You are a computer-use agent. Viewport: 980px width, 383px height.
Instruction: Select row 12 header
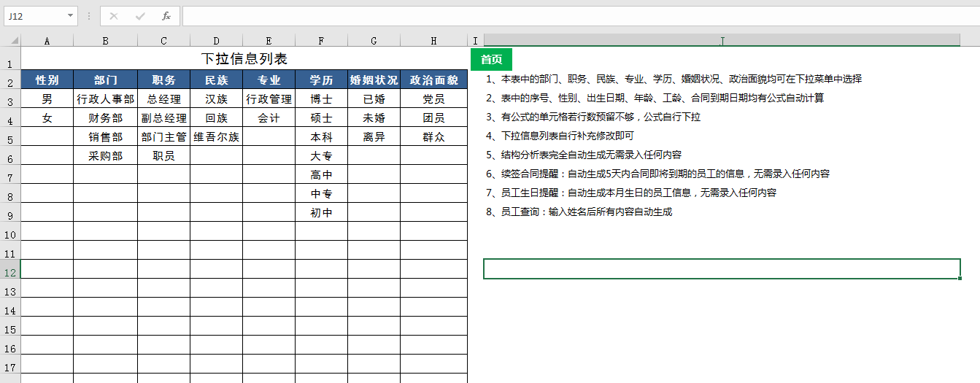[x=10, y=269]
